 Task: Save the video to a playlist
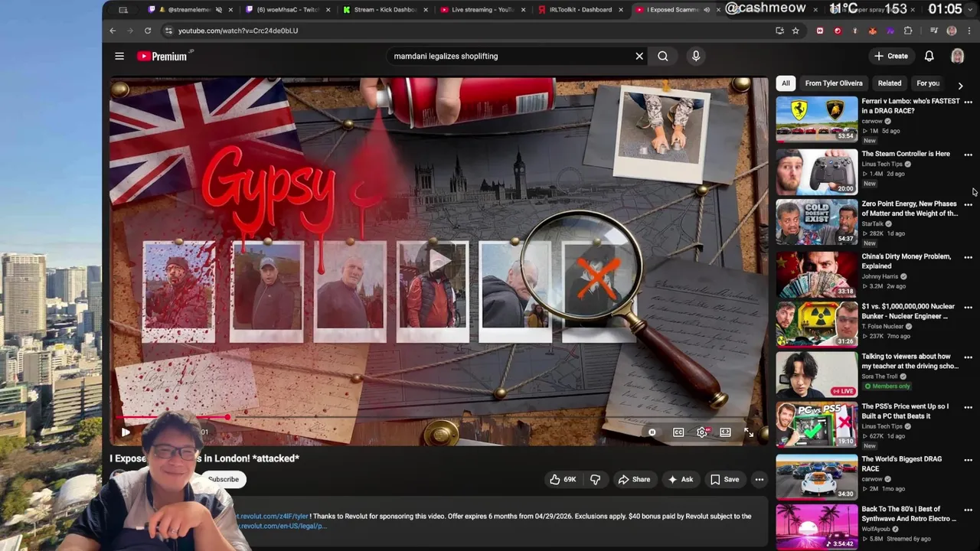(724, 479)
